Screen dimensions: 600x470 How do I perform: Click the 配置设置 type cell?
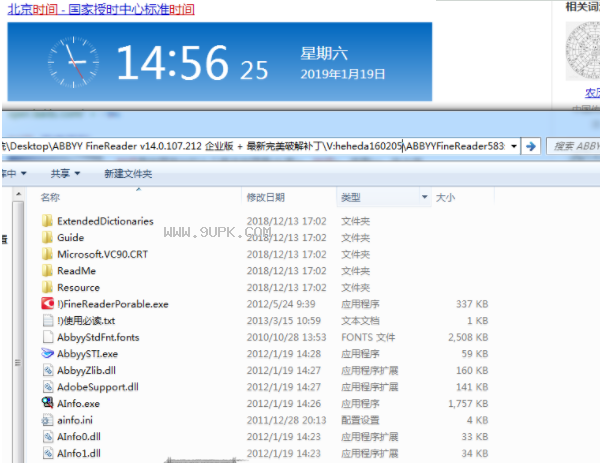[x=360, y=420]
